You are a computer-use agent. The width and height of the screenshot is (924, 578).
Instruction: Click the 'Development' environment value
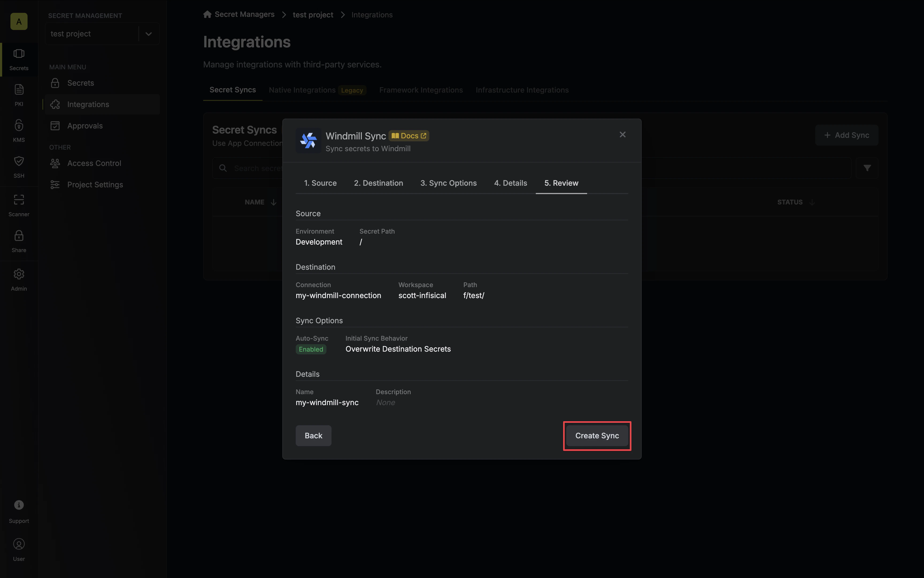coord(319,242)
